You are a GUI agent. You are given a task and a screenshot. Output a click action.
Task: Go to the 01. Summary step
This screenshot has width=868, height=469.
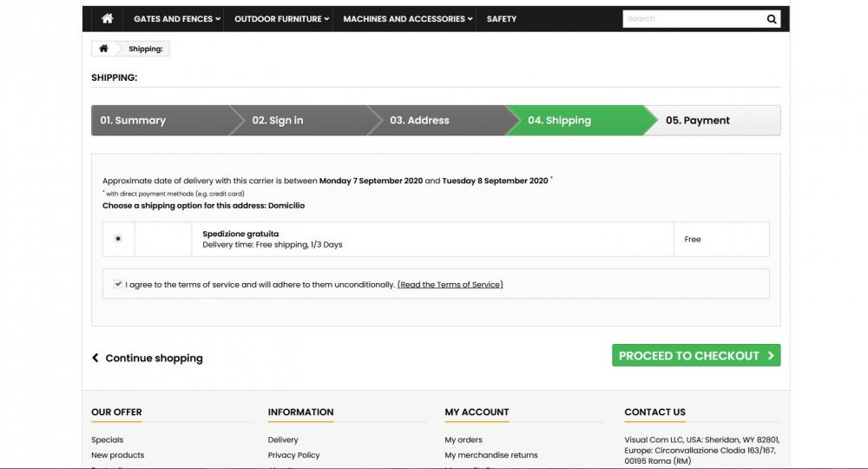(161, 120)
